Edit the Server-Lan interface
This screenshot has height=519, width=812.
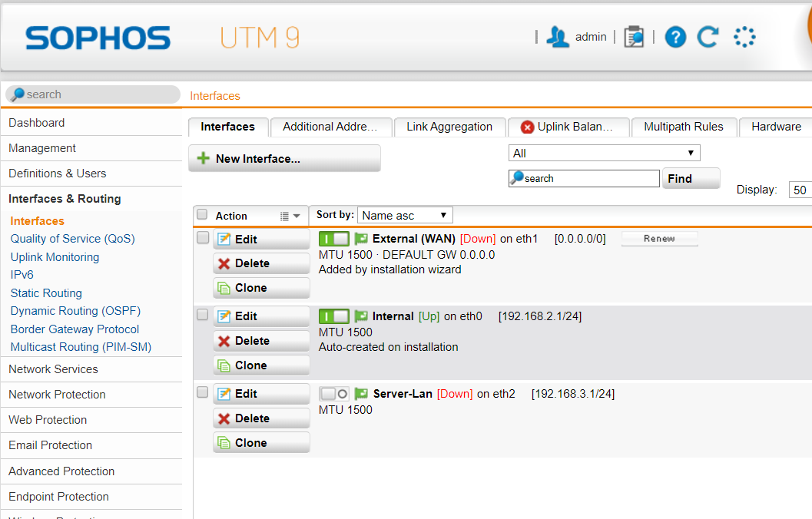261,394
